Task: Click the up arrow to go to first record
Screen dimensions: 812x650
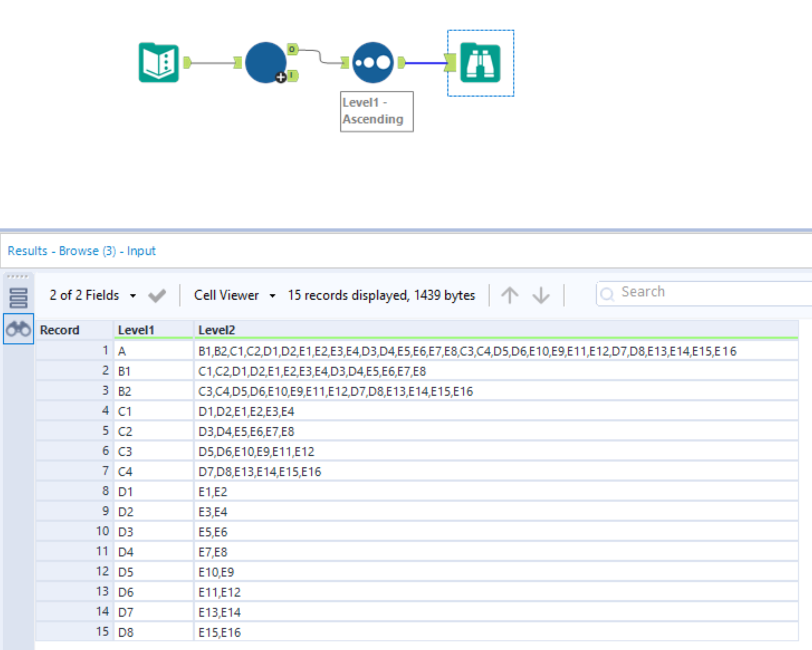Action: (510, 295)
